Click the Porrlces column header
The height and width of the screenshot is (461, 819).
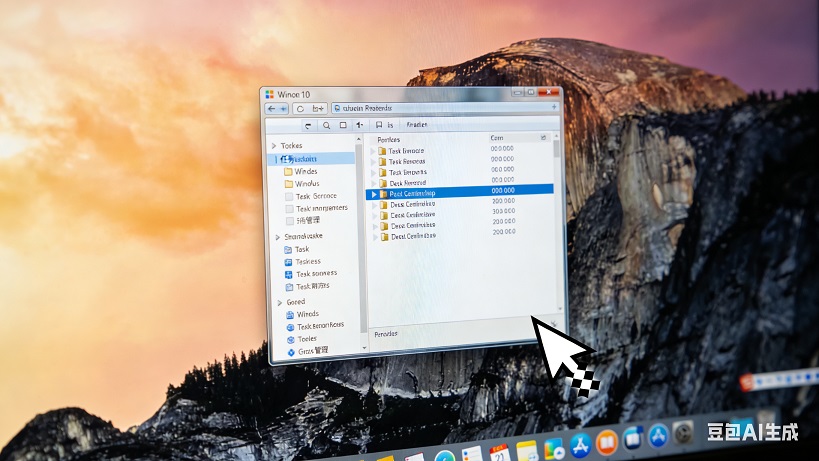(x=390, y=139)
